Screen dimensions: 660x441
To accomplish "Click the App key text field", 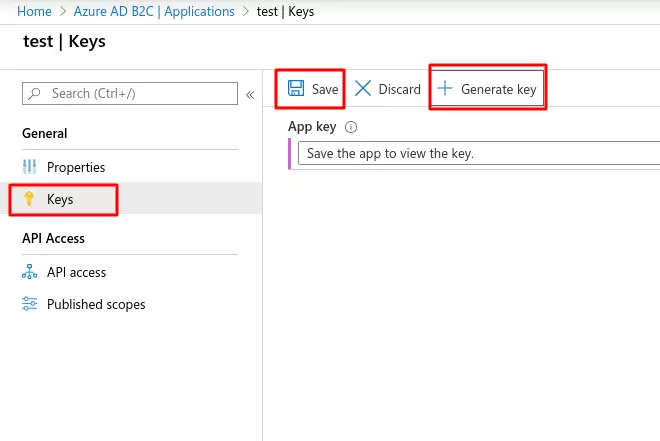I will click(479, 153).
